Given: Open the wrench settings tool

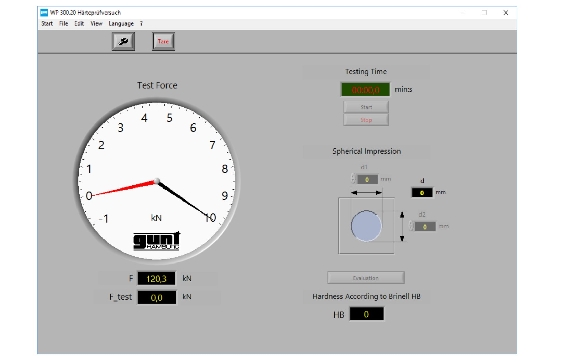Looking at the screenshot, I should coord(123,41).
